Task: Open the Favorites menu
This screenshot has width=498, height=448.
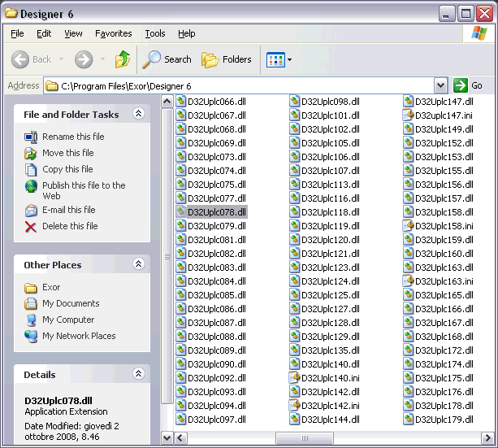Action: pos(114,33)
